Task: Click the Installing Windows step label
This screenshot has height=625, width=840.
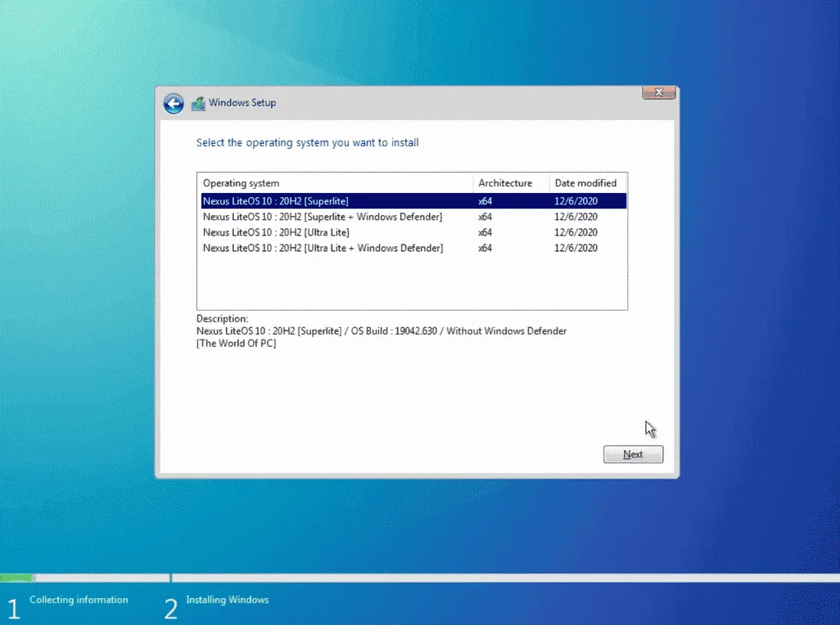Action: click(x=228, y=600)
